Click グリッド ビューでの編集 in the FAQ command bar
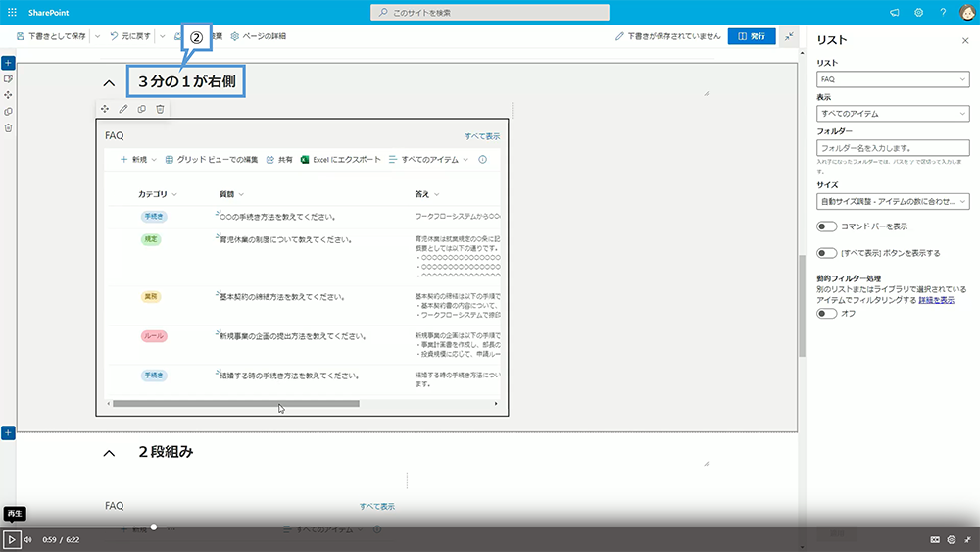This screenshot has height=552, width=980. (211, 159)
